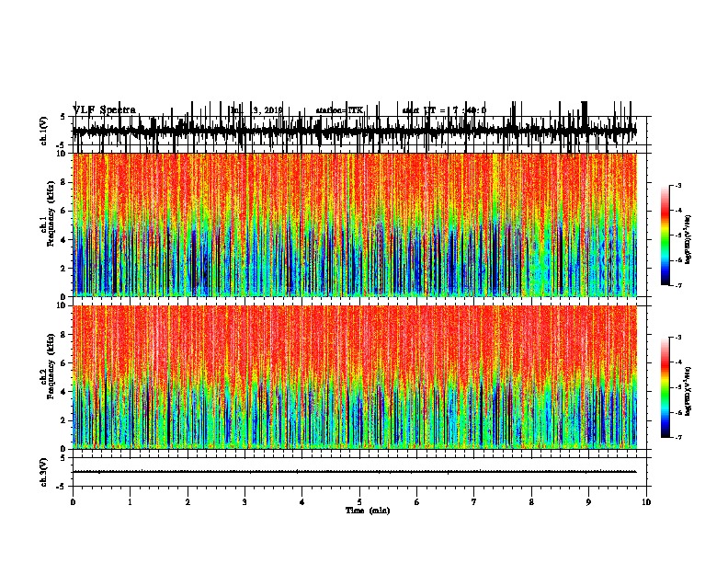
Task: Click the start UT time header text
Action: click(x=444, y=110)
